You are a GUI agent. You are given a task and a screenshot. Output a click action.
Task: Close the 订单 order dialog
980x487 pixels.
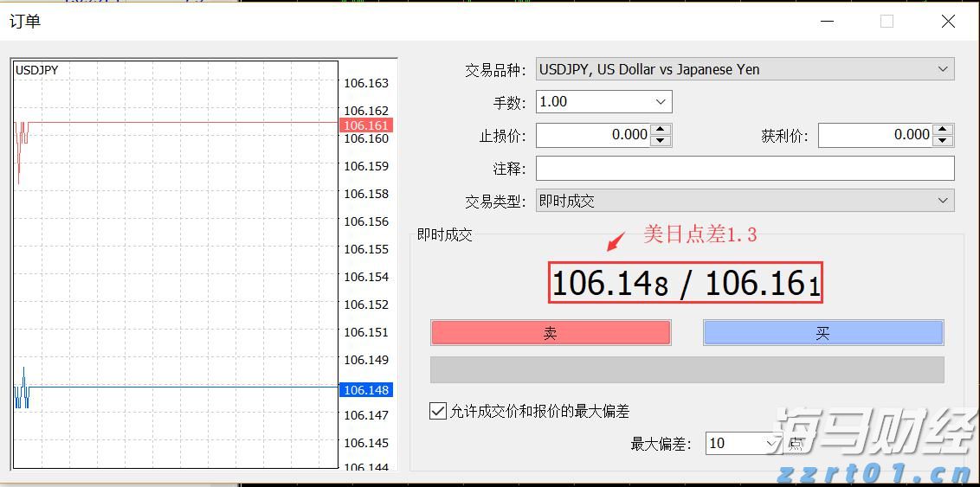[x=948, y=22]
